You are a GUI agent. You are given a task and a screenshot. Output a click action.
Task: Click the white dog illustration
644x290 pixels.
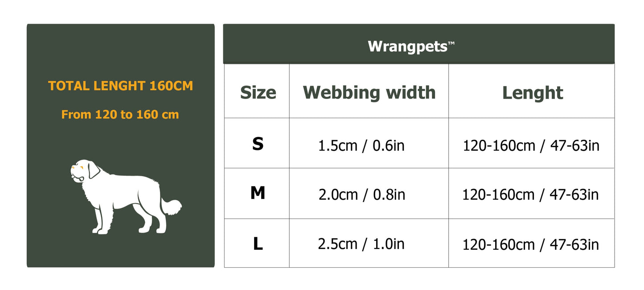126,196
